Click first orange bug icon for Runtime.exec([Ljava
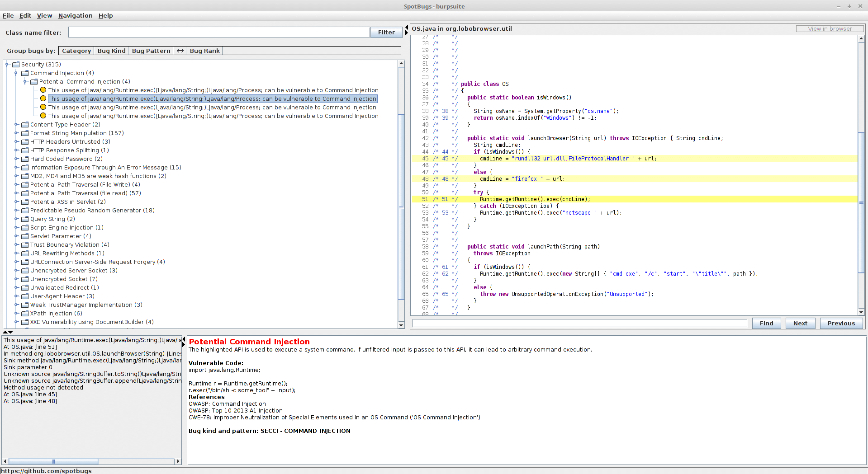The height and width of the screenshot is (474, 868). pos(43,90)
